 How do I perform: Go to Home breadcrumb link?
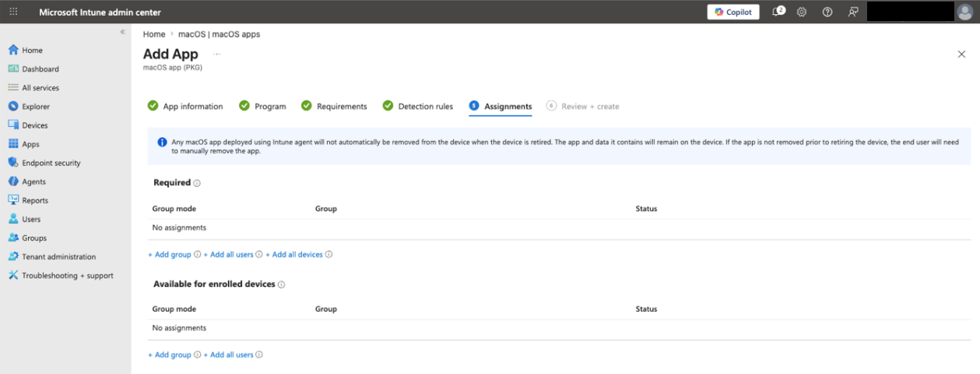click(x=154, y=34)
